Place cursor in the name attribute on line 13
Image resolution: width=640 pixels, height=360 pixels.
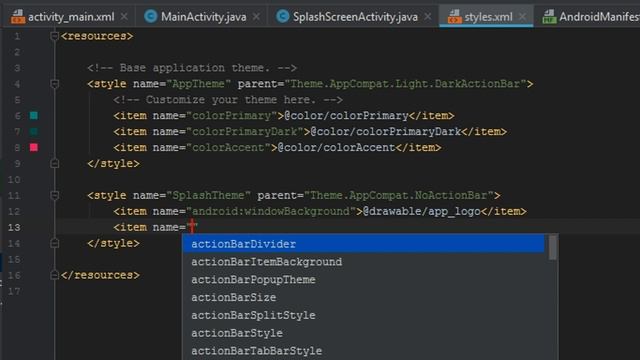point(192,227)
